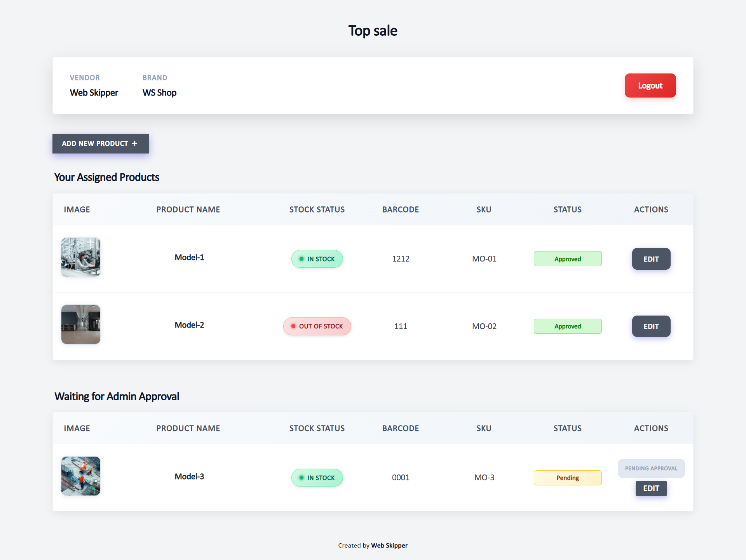Click the Approved status label for Model-2

(567, 326)
